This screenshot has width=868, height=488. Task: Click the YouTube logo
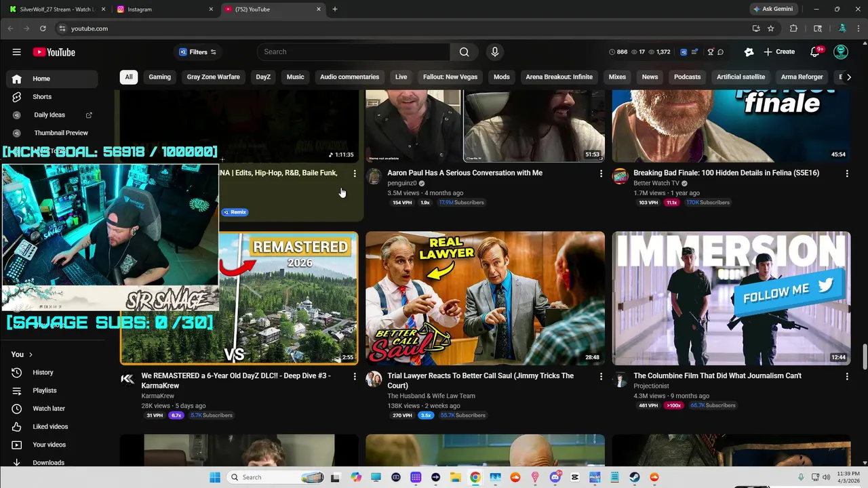[x=54, y=52]
